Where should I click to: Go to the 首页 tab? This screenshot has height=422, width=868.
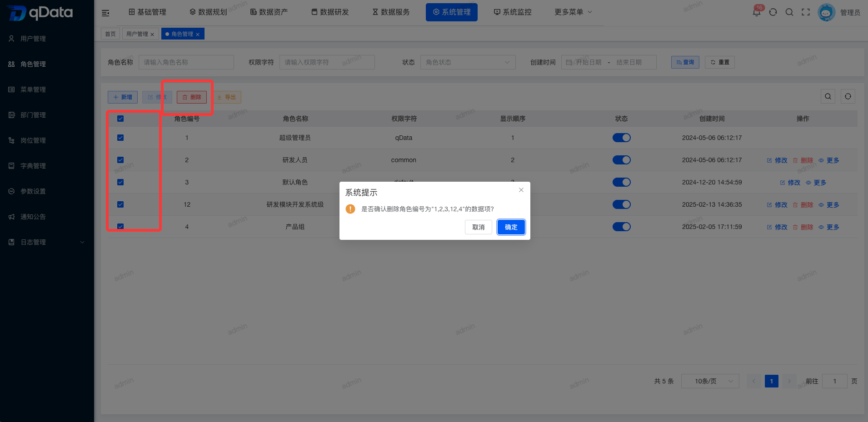[x=110, y=34]
